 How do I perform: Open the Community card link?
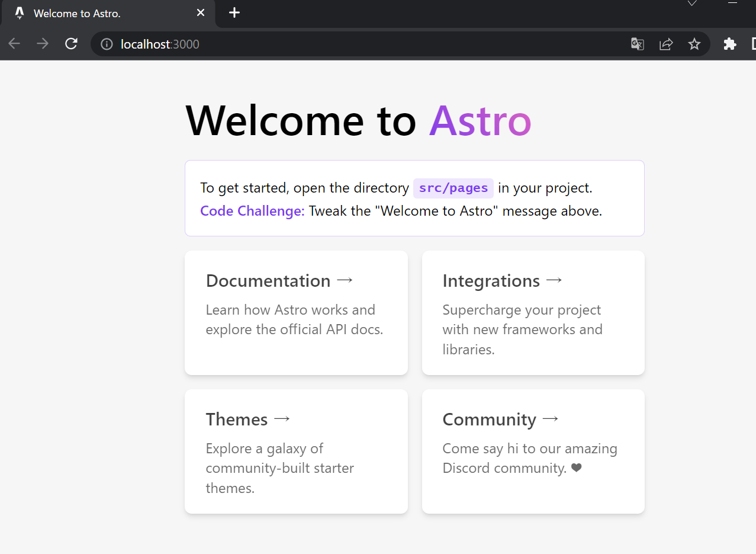click(x=533, y=451)
